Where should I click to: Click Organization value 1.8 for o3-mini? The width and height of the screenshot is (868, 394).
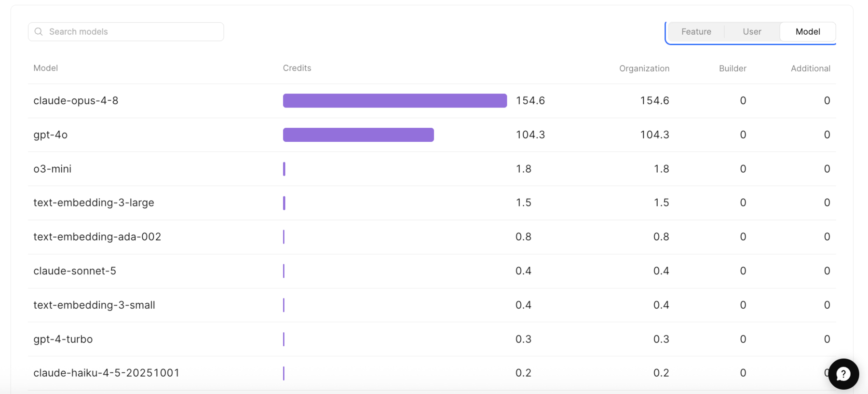[x=662, y=169]
